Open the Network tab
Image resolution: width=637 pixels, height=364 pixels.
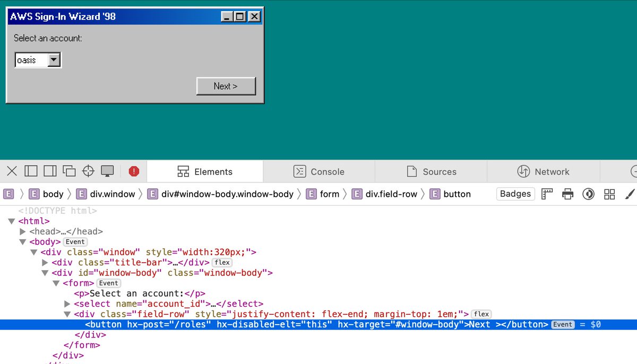[x=543, y=171]
